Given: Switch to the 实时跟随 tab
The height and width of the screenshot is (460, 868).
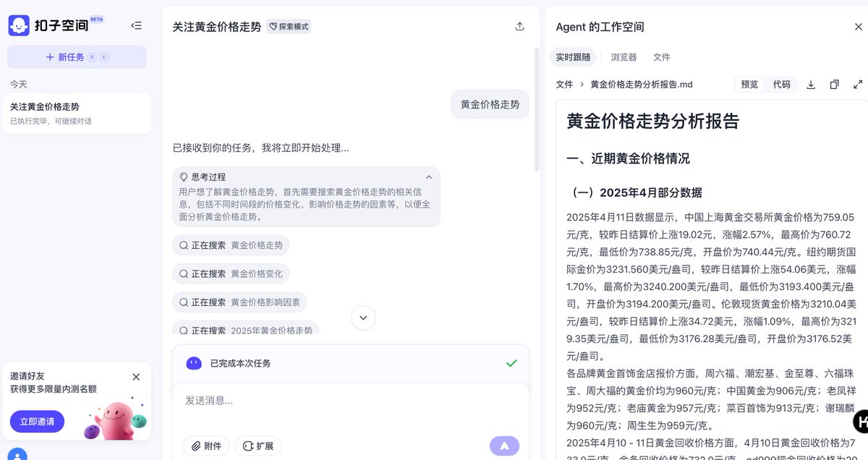Looking at the screenshot, I should pyautogui.click(x=573, y=57).
